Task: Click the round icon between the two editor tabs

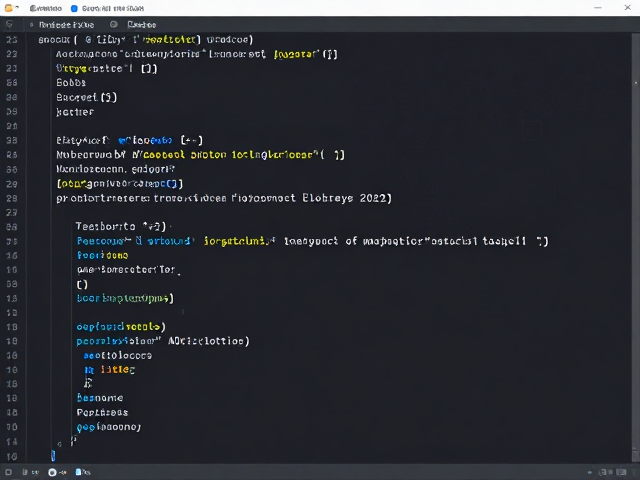Action: pos(114,24)
